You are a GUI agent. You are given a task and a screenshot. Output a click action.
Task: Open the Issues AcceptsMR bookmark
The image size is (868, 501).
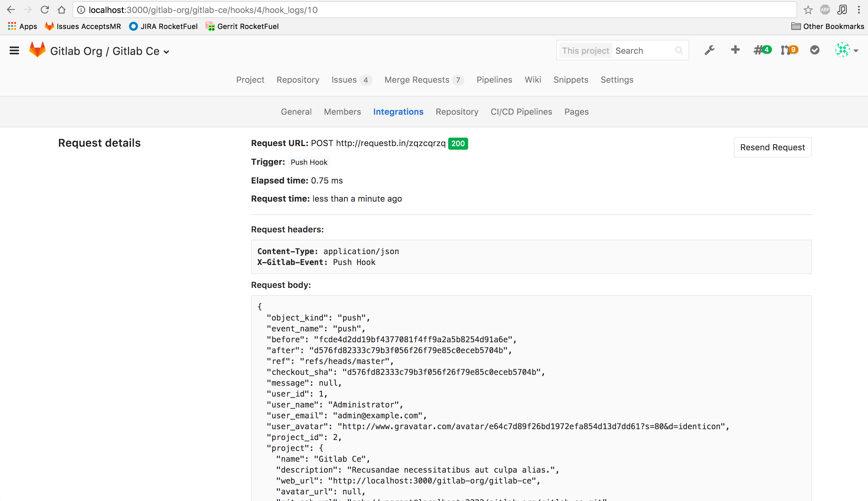tap(83, 27)
